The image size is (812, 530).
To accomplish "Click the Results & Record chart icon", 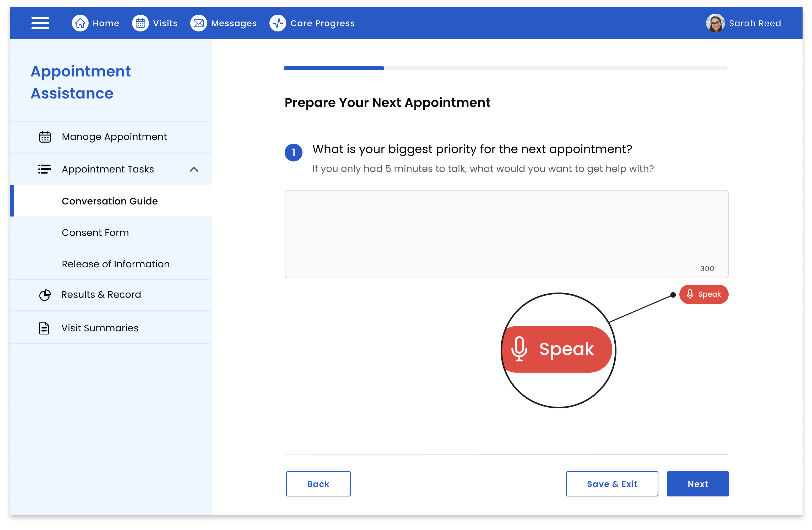I will click(x=45, y=295).
